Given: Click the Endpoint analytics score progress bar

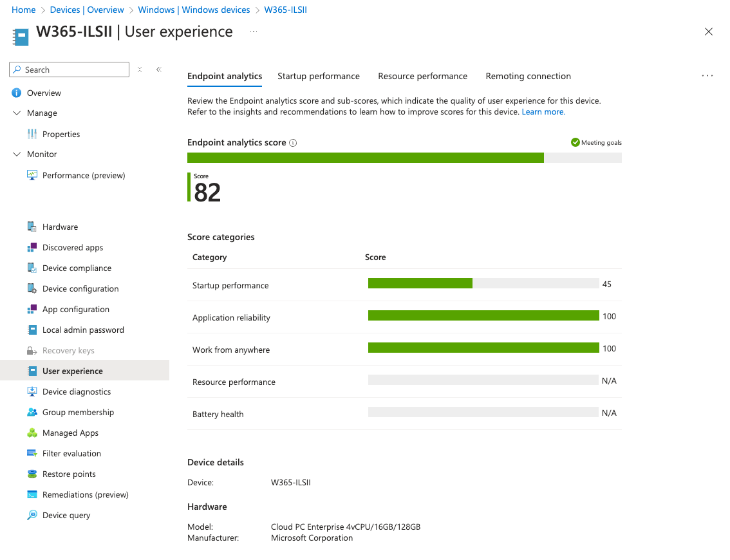Looking at the screenshot, I should tap(404, 158).
